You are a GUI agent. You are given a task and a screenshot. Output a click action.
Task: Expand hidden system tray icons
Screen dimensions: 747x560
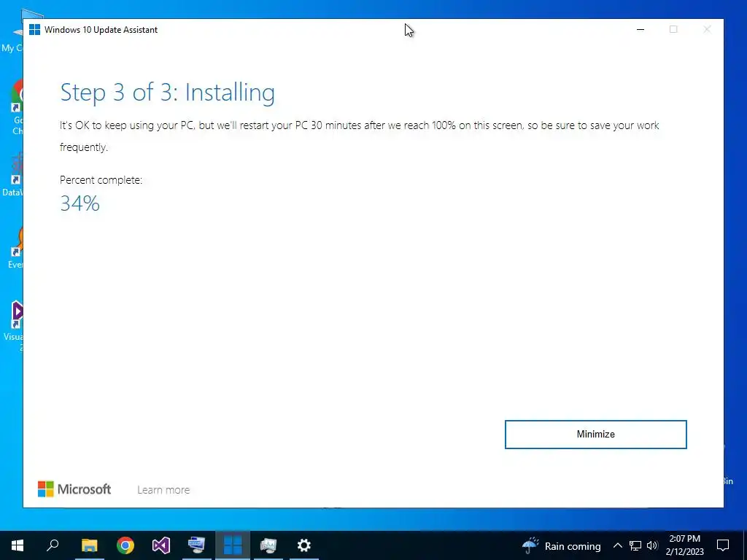pyautogui.click(x=617, y=545)
